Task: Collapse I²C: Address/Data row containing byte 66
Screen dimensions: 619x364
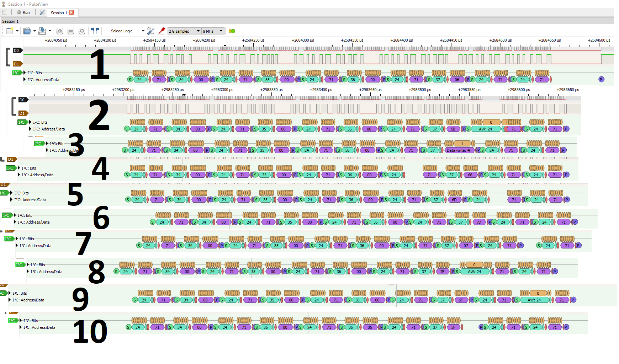Action: 19,175
